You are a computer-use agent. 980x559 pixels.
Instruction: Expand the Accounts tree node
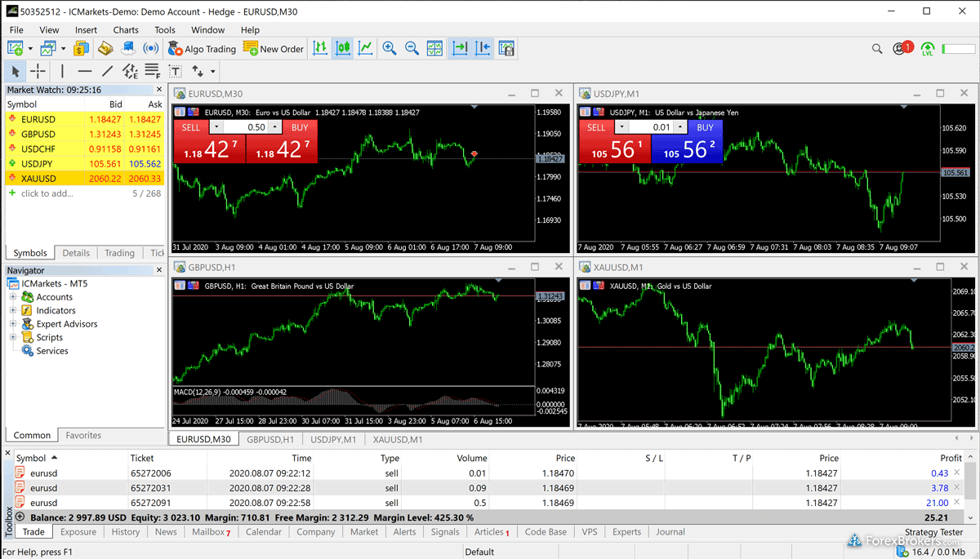coord(13,297)
